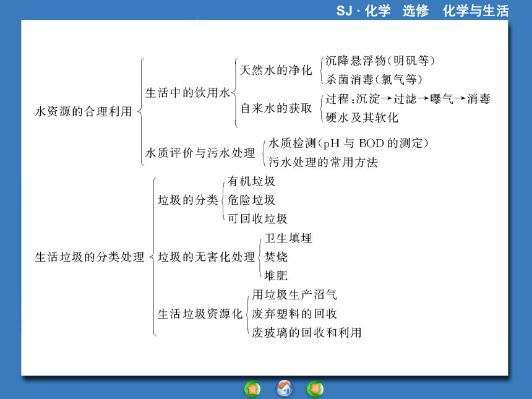Viewport: 532px width, 399px height.
Task: Click the text "卫生填埋"
Action: tap(288, 238)
